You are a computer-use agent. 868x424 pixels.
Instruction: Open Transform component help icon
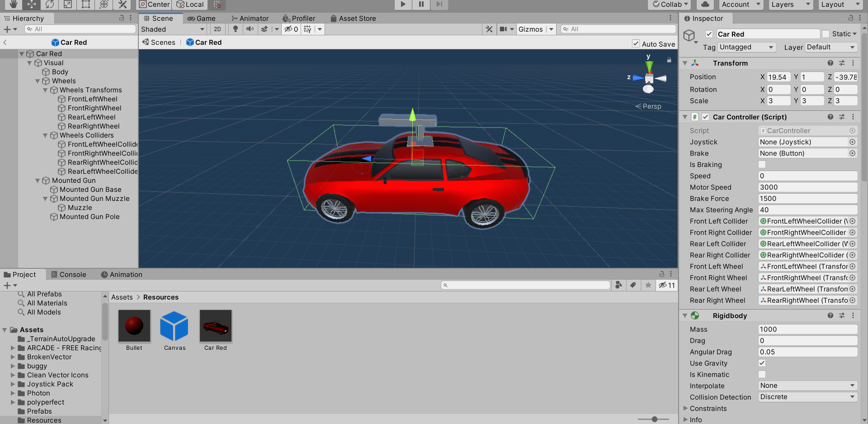click(830, 63)
